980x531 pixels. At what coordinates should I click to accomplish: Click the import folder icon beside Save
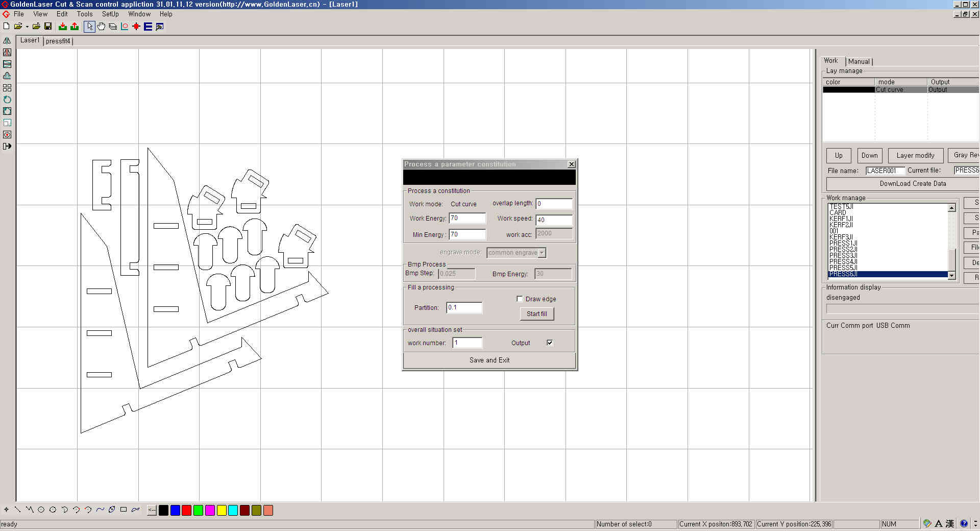tap(36, 26)
